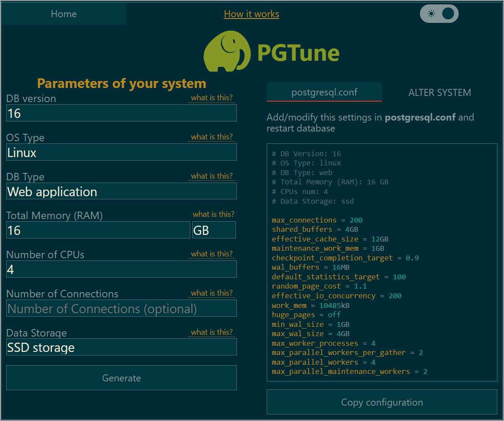Click 'what is this?' for DB Type
This screenshot has width=504, height=421.
[212, 176]
